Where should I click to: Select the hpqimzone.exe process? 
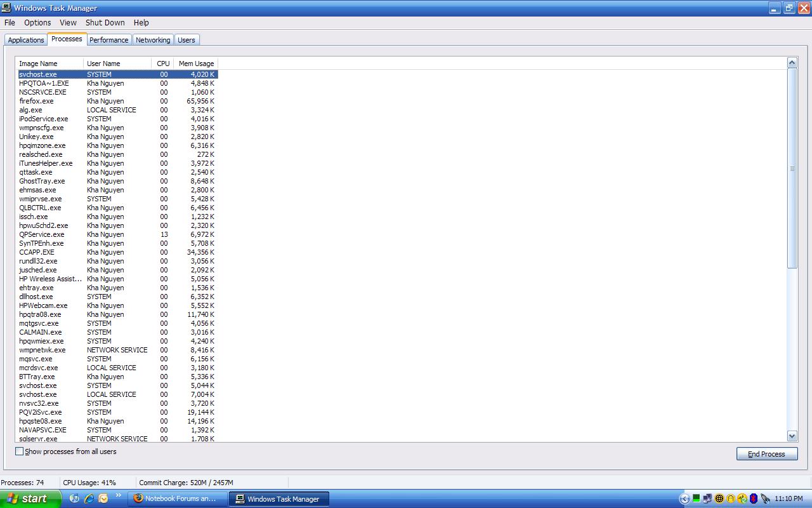(117, 145)
